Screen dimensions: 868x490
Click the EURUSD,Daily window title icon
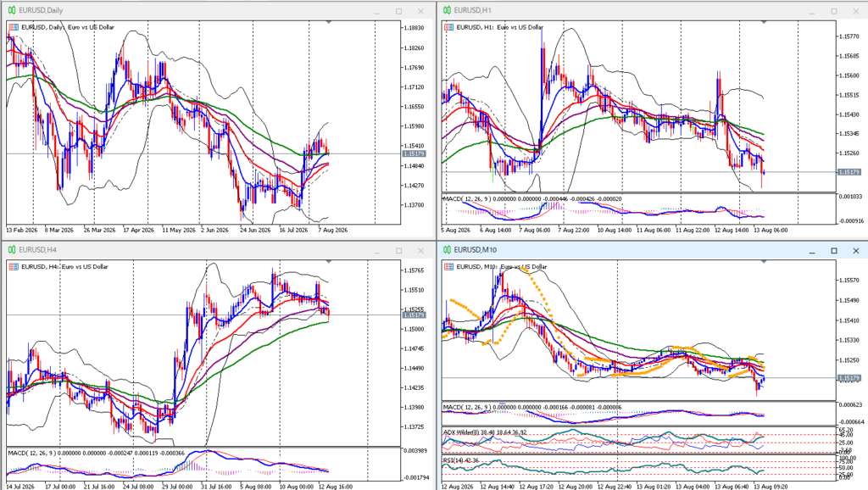click(12, 10)
